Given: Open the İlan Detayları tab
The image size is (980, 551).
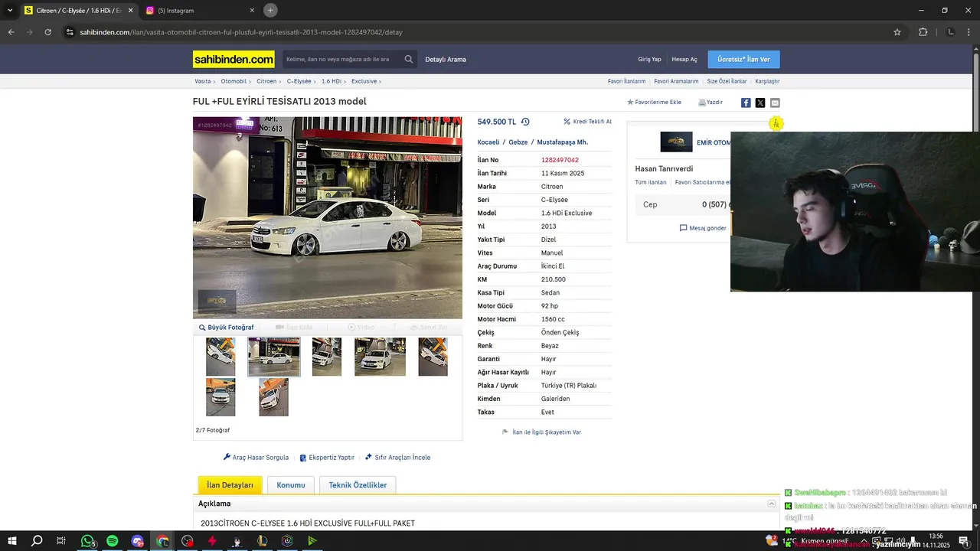Looking at the screenshot, I should click(x=230, y=485).
